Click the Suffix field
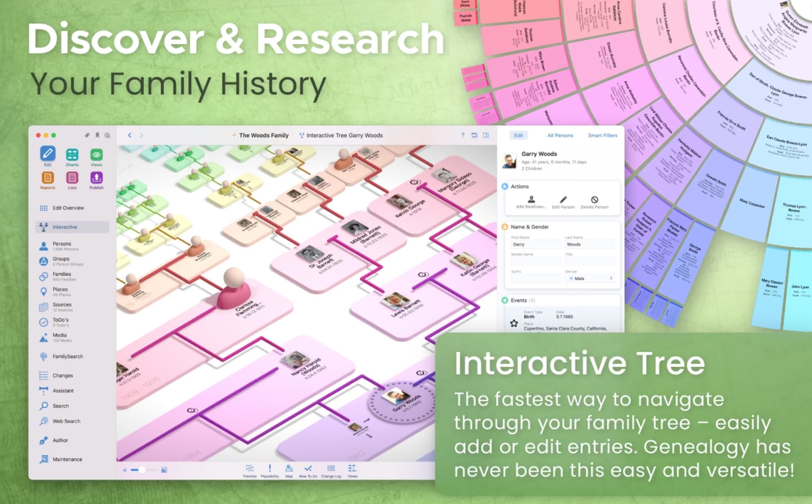 (x=535, y=278)
